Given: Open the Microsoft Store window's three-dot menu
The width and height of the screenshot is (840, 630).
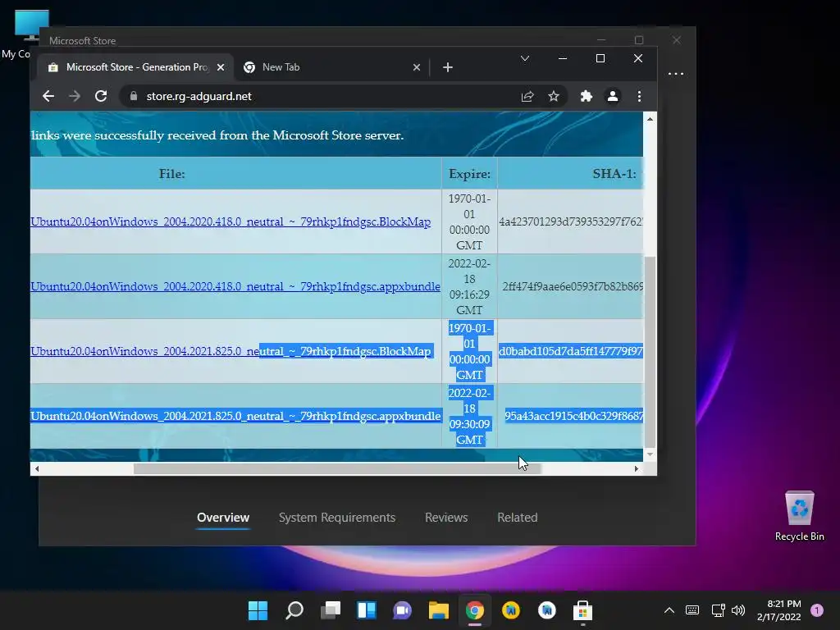Looking at the screenshot, I should tap(676, 73).
